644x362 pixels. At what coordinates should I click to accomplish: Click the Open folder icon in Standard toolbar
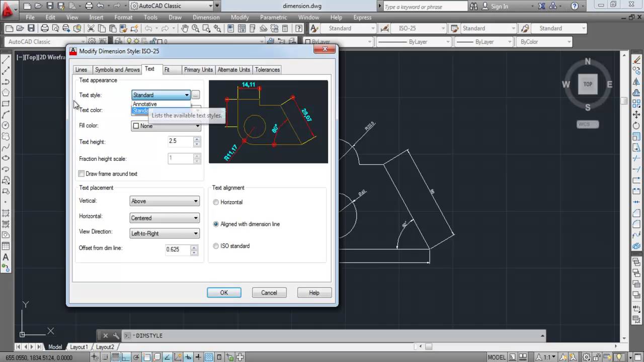point(20,28)
